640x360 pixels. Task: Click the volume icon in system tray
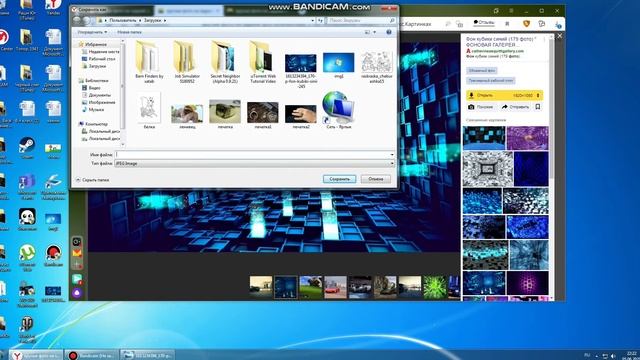click(x=613, y=356)
